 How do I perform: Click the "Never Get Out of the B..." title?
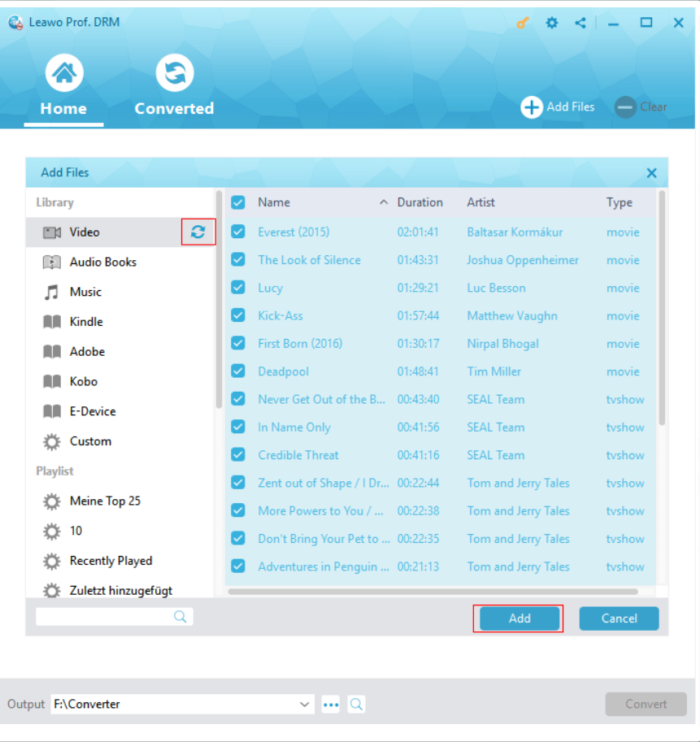click(x=321, y=399)
